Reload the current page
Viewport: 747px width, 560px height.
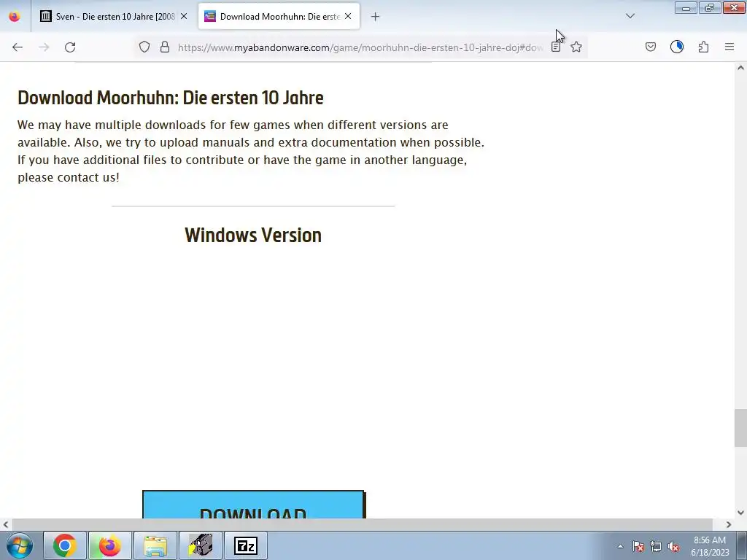coord(70,47)
